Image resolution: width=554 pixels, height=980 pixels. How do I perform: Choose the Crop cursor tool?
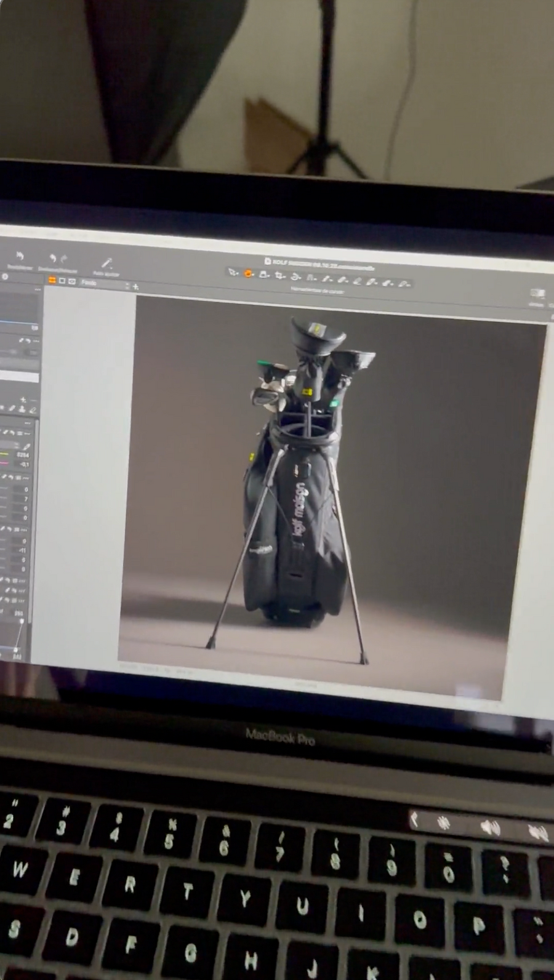[280, 276]
